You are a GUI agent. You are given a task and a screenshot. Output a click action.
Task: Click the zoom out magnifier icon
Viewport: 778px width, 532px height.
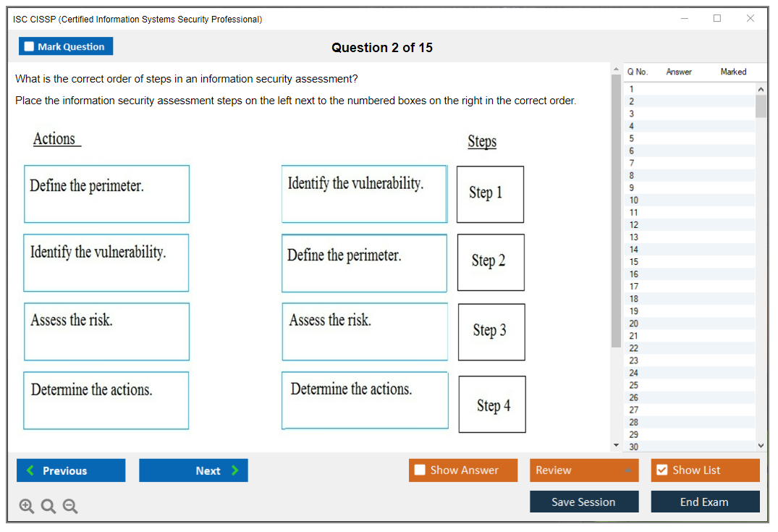click(70, 507)
